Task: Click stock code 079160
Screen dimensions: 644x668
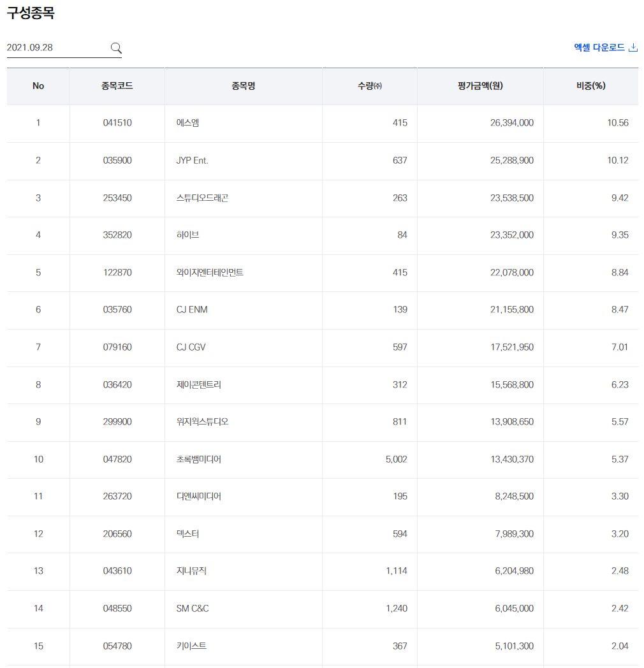Action: point(117,347)
